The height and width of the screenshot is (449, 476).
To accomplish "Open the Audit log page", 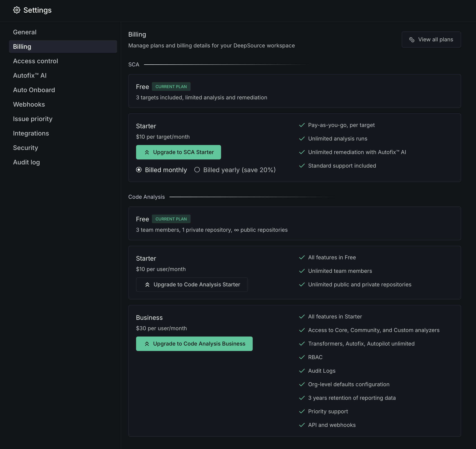I will pyautogui.click(x=26, y=162).
